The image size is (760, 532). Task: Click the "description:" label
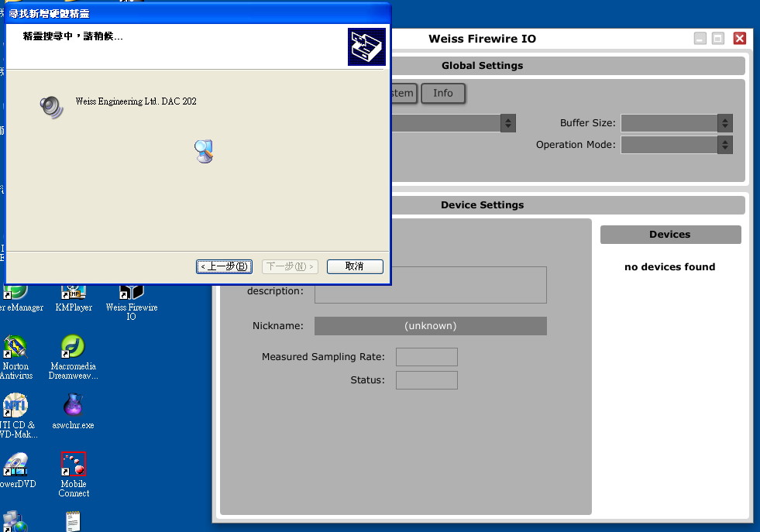[x=275, y=291]
